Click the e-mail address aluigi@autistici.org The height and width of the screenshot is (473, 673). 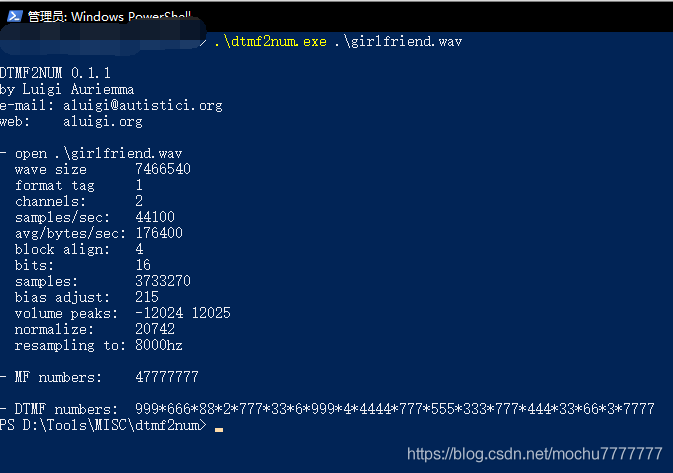(143, 105)
